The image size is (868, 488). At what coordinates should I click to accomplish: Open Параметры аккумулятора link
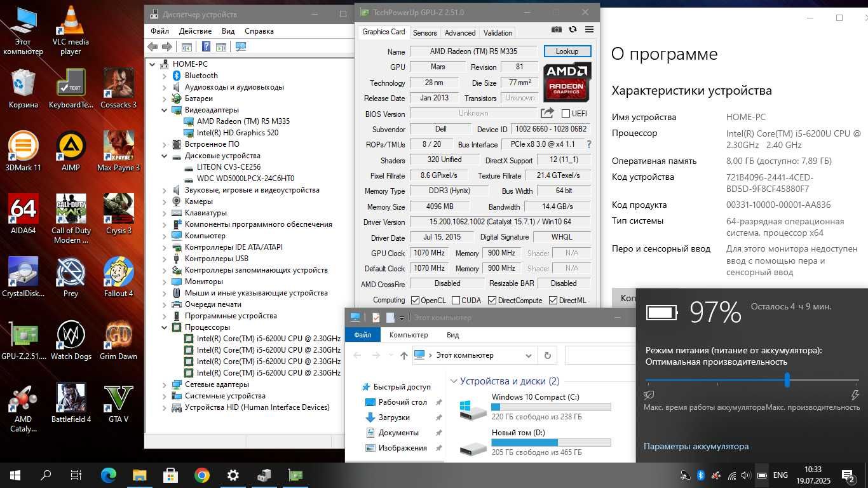point(696,446)
